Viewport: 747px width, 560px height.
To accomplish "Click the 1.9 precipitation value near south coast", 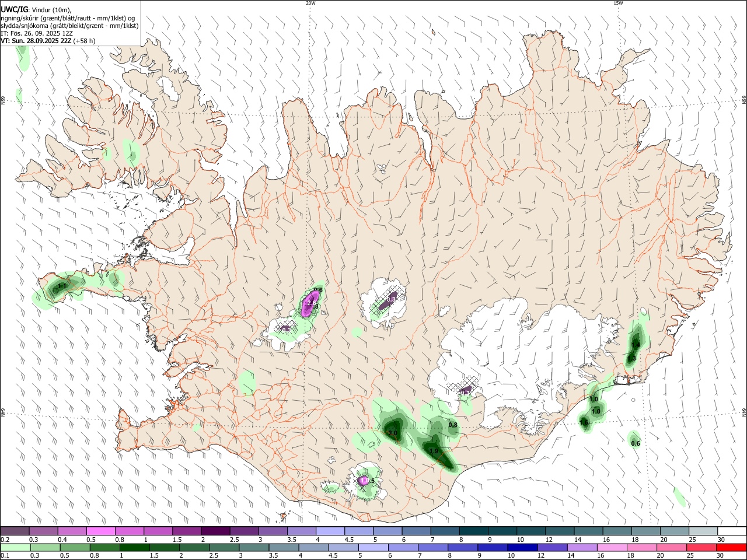I will click(x=434, y=451).
